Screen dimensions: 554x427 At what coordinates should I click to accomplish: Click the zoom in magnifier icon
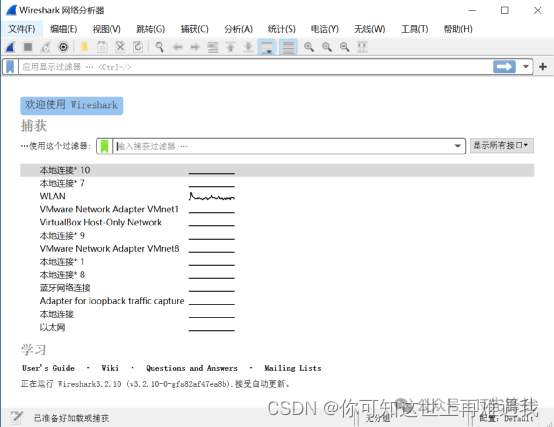point(309,47)
